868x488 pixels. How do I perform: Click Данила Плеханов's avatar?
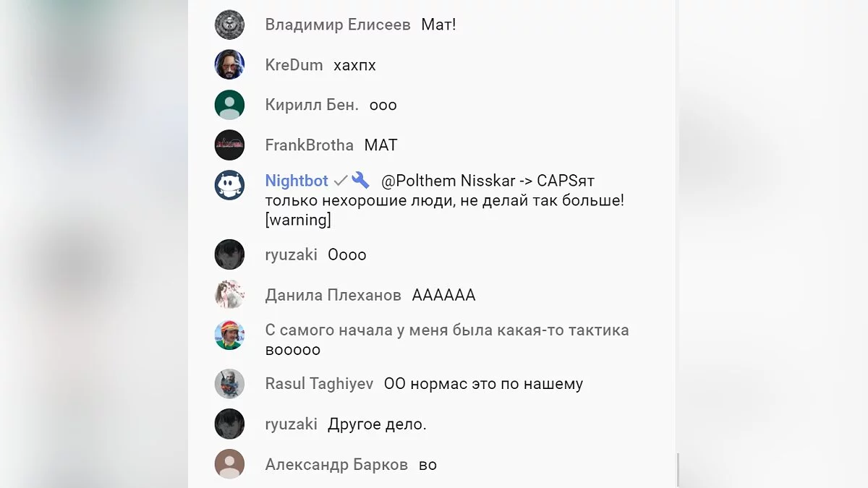point(229,295)
